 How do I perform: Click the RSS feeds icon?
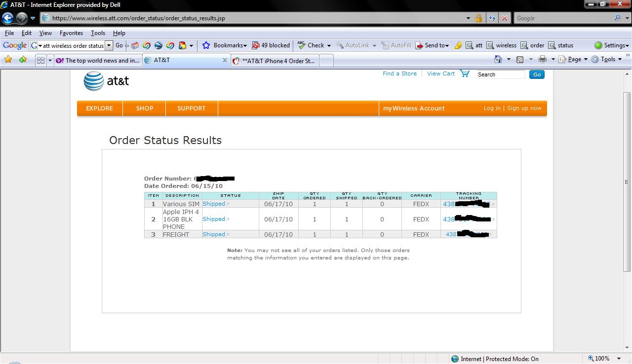pos(520,59)
